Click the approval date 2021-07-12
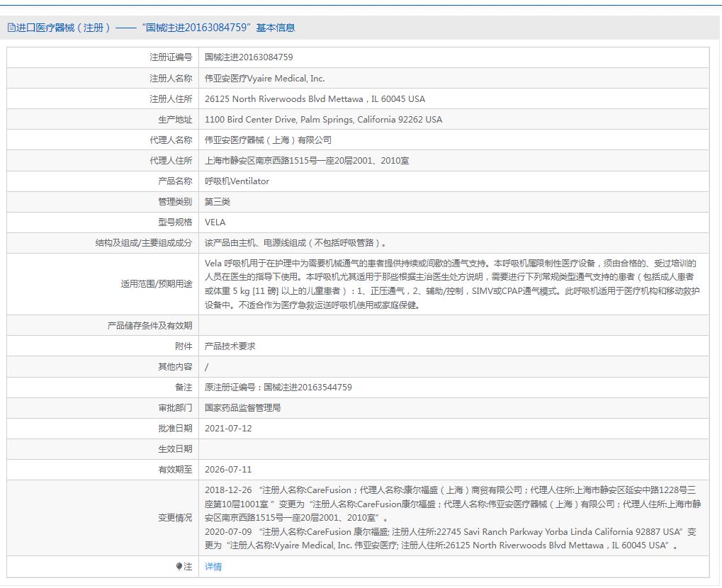 coord(228,429)
